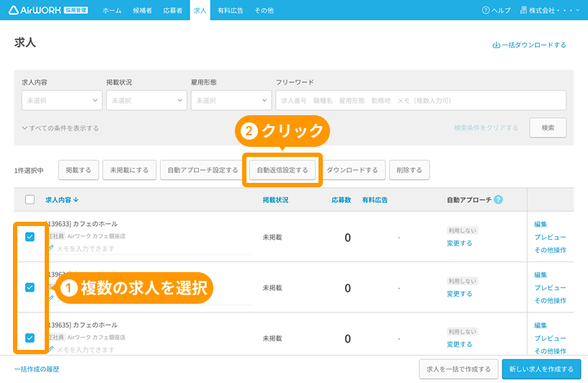The width and height of the screenshot is (588, 383).
Task: Open the help question mark icon
Action: click(485, 10)
